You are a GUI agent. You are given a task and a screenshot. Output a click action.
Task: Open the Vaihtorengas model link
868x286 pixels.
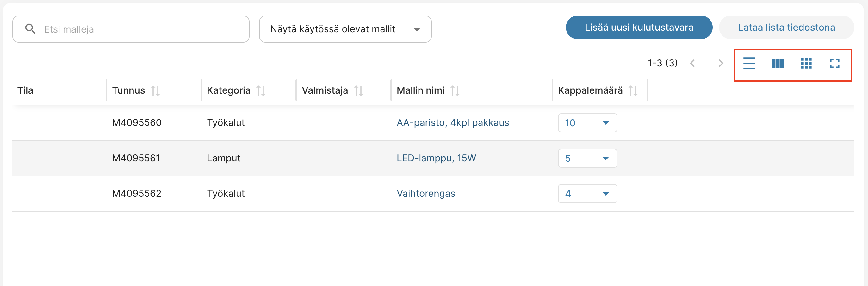pos(425,193)
